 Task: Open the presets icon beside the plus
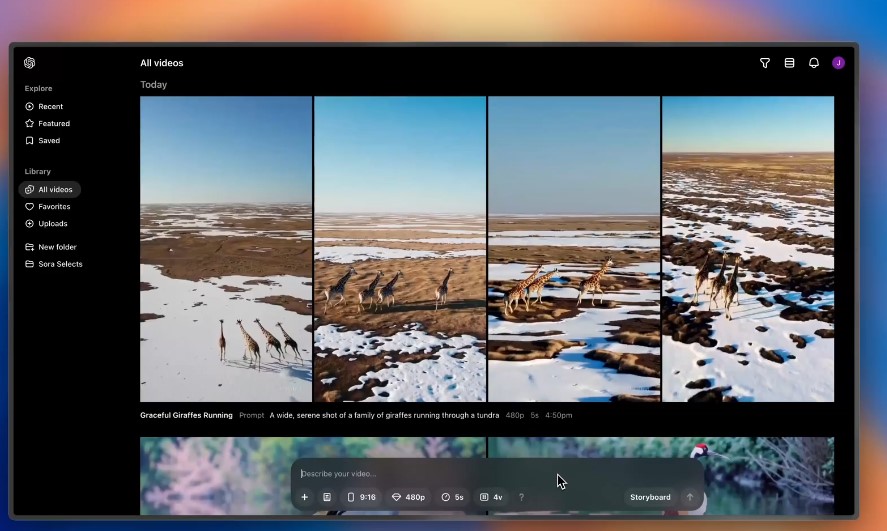327,497
